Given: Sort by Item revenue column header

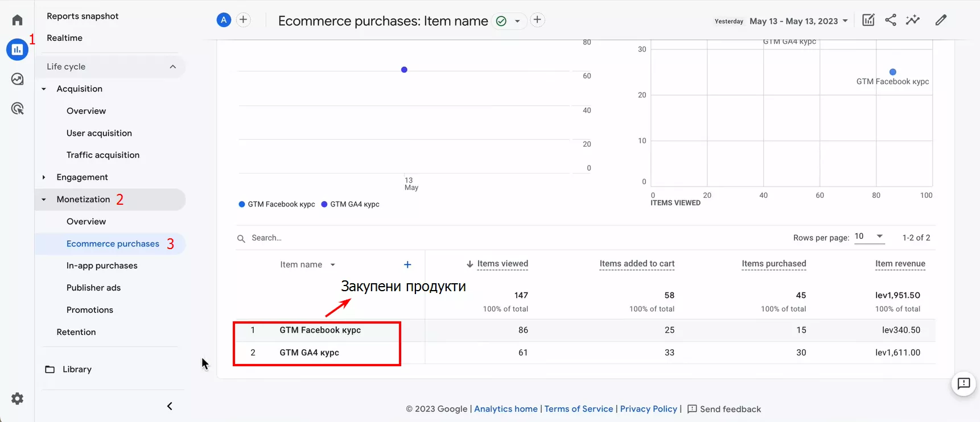Looking at the screenshot, I should pos(900,264).
